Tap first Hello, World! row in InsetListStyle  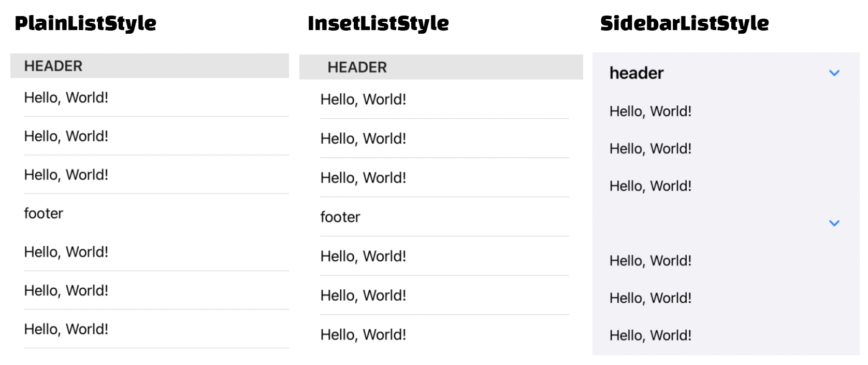tap(363, 99)
